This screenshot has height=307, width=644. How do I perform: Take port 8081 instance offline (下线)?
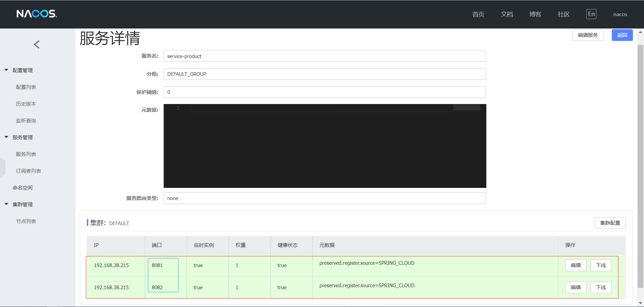click(601, 265)
